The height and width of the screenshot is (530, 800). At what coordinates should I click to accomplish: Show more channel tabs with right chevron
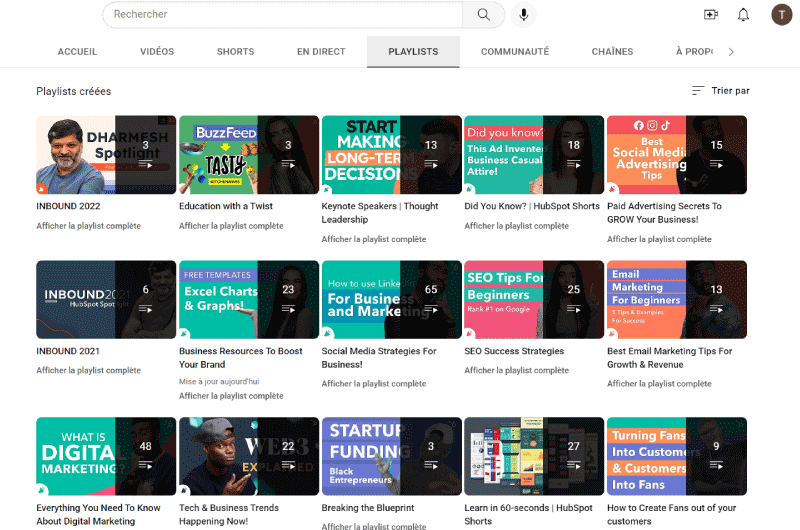[731, 52]
